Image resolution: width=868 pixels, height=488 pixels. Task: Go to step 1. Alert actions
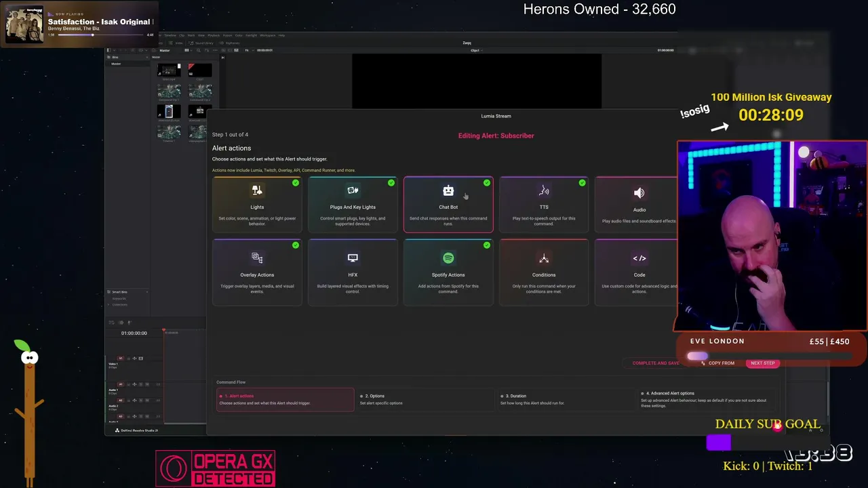[285, 399]
